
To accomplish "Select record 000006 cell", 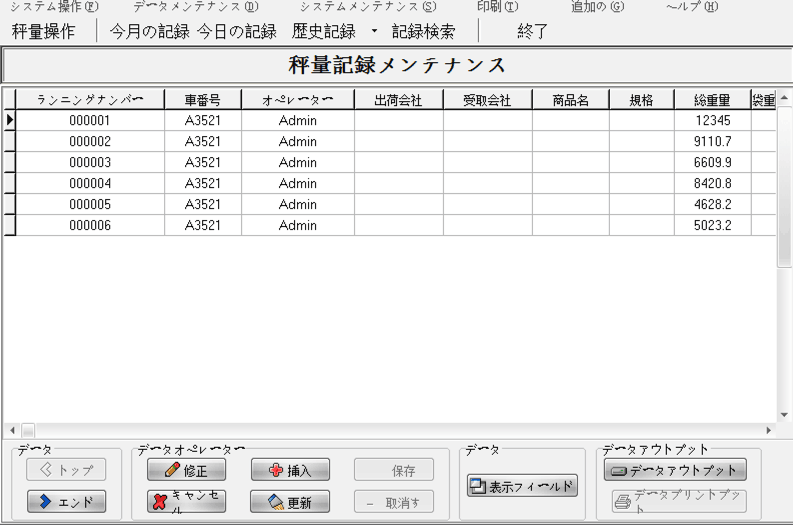I will 90,225.
